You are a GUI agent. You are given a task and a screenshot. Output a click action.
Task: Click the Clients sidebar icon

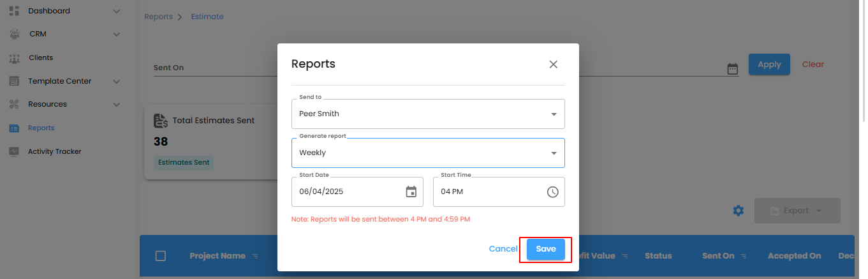tap(14, 58)
